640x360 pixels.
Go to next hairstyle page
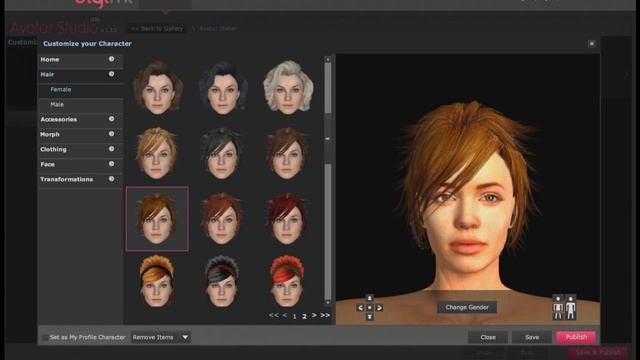(x=314, y=316)
